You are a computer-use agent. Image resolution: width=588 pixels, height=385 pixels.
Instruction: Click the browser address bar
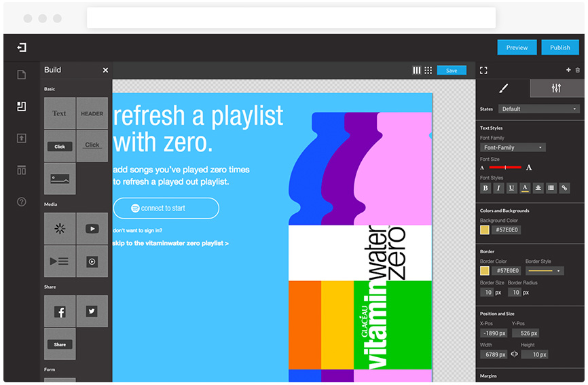point(291,18)
